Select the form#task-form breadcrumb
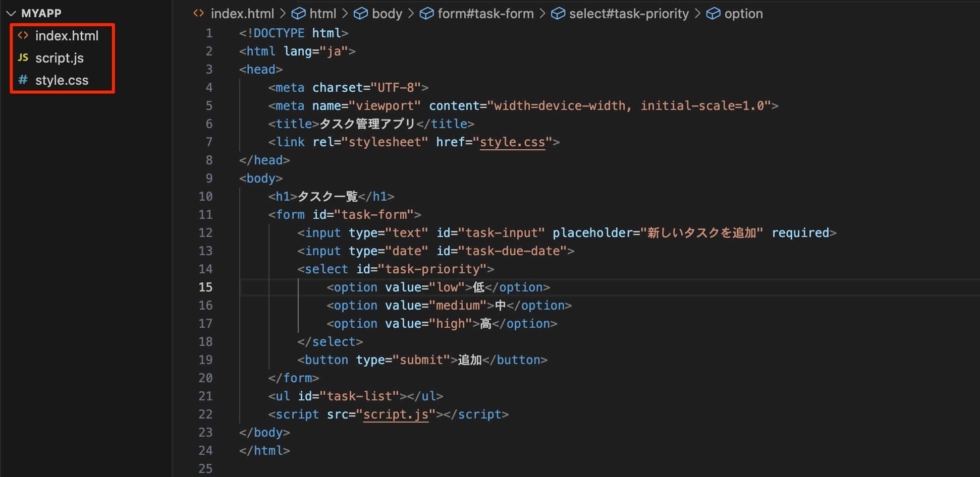The image size is (980, 477). coord(485,14)
